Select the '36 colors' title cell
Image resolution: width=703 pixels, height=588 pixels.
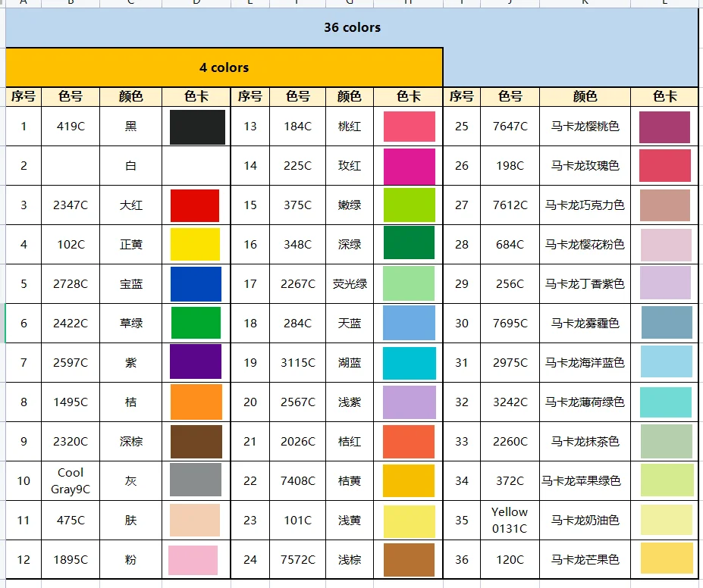click(352, 28)
